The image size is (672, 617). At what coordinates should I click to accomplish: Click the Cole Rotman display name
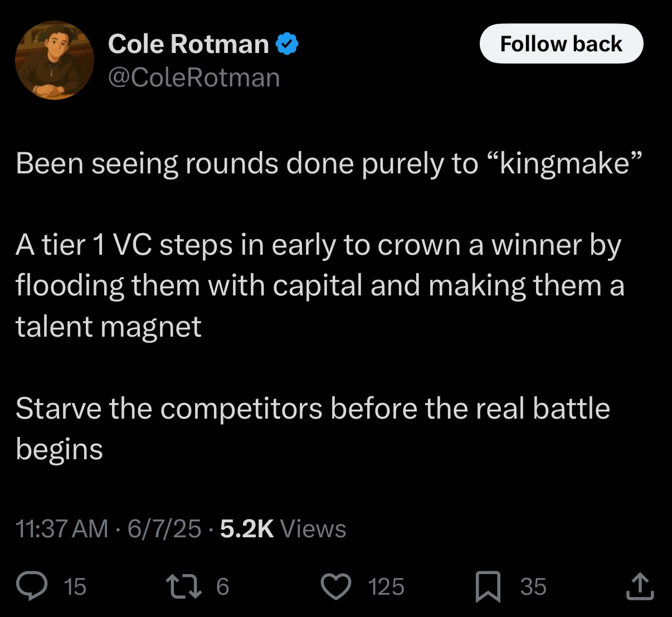coord(188,44)
